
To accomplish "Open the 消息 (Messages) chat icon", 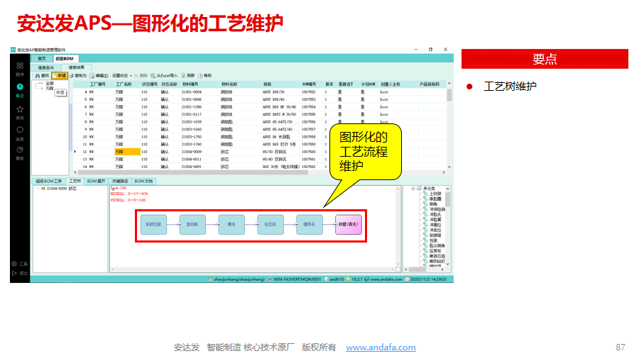I will click(20, 131).
